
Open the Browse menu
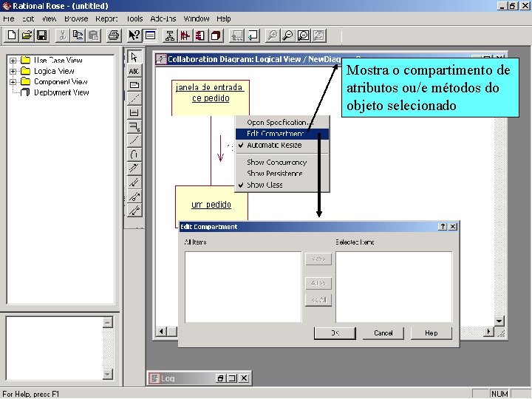[x=76, y=18]
